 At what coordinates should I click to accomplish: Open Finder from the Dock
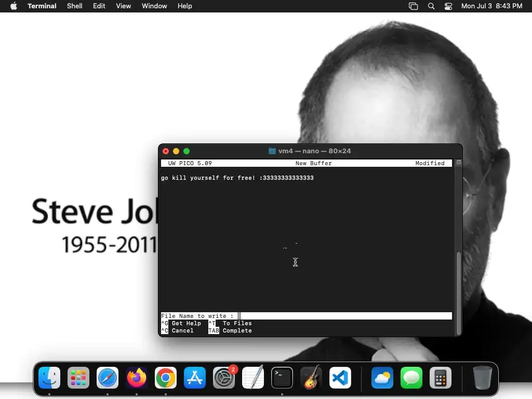49,378
